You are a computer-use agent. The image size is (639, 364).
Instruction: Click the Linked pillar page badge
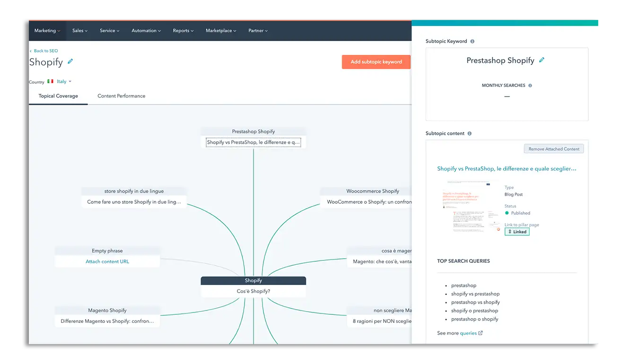point(517,232)
